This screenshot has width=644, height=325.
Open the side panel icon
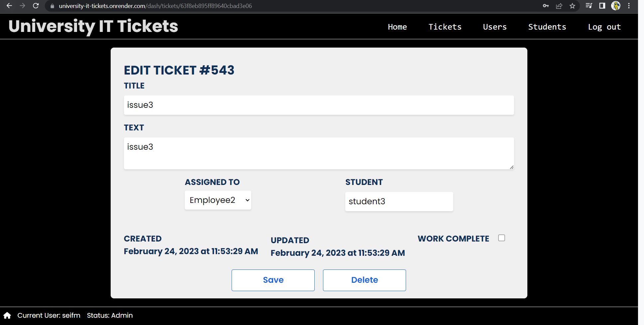(602, 6)
